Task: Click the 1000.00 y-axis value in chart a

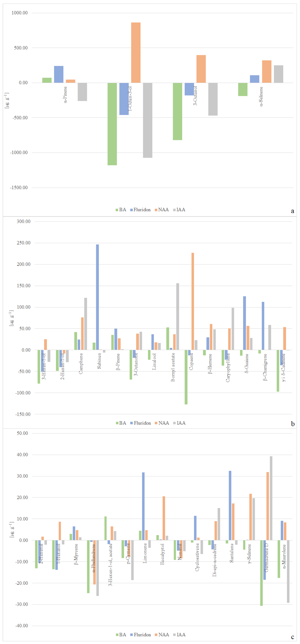Action: (20, 13)
